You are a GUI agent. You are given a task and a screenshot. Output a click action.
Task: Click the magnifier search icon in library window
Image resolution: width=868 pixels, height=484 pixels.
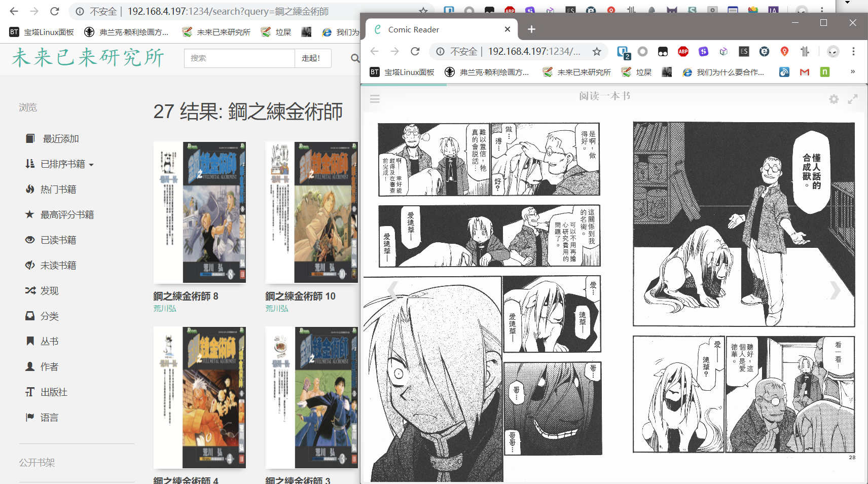click(x=355, y=58)
